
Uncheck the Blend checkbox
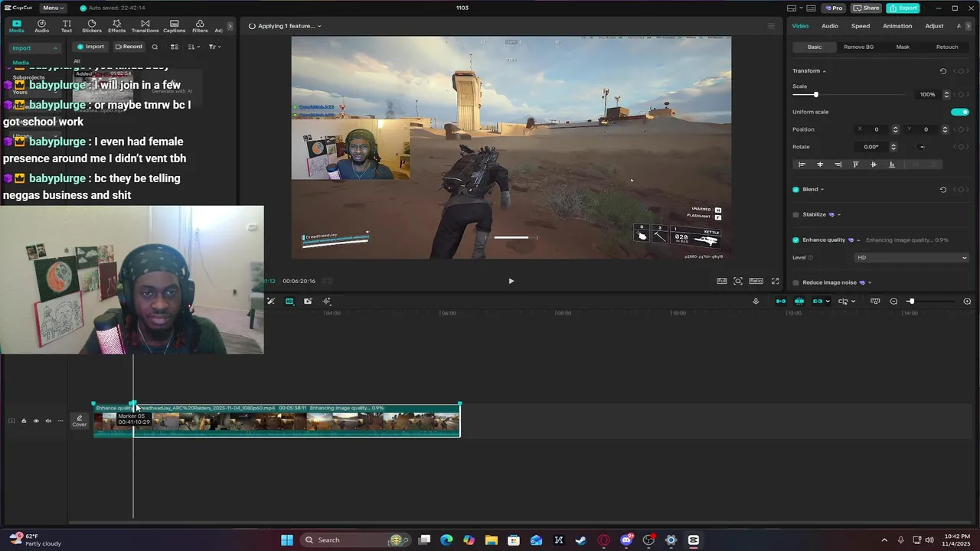point(795,190)
